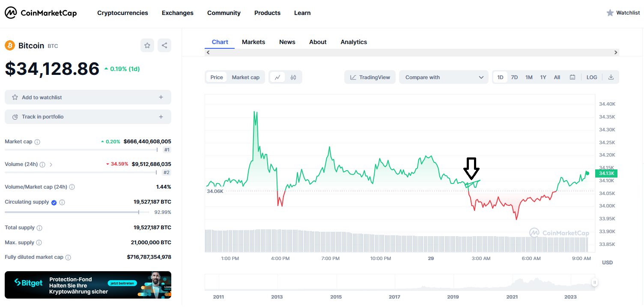Show Fully diluted market cap info icon
644x308 pixels.
pos(68,258)
